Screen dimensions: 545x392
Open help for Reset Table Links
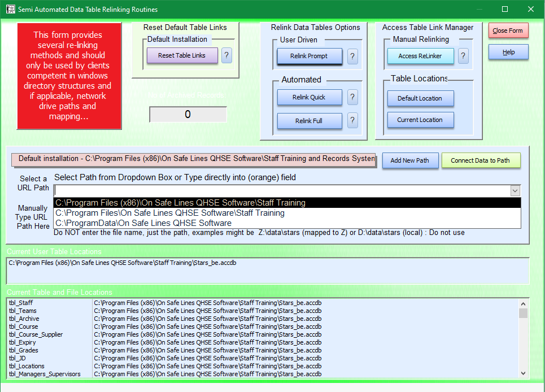click(226, 55)
